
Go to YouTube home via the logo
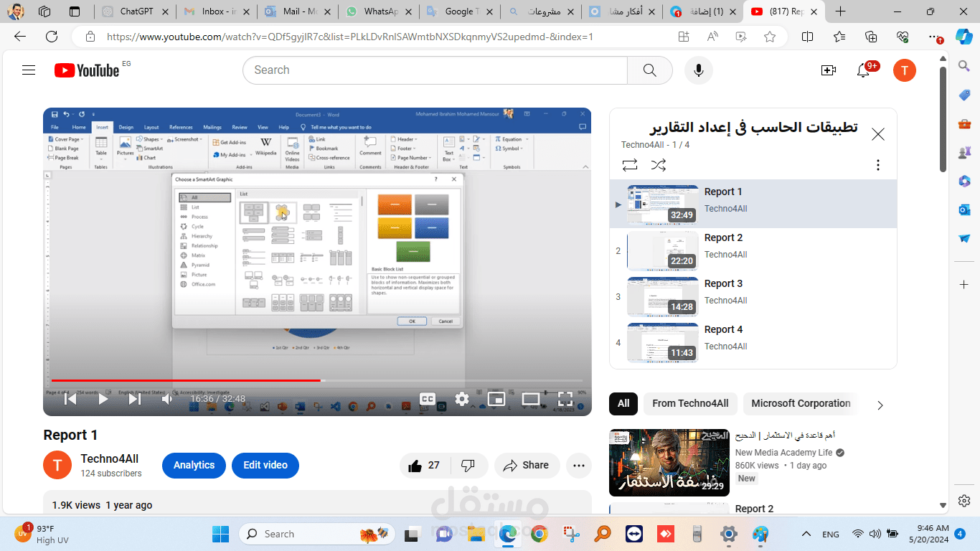point(87,70)
